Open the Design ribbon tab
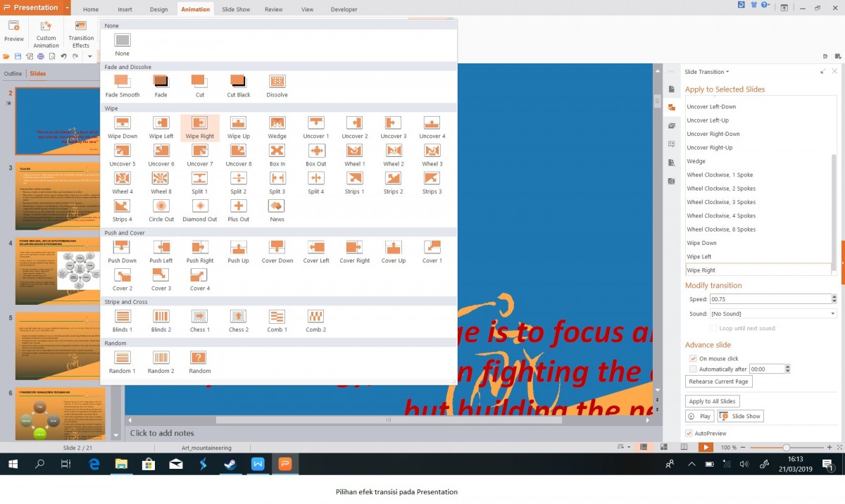Screen dimensions: 845x504 point(158,10)
